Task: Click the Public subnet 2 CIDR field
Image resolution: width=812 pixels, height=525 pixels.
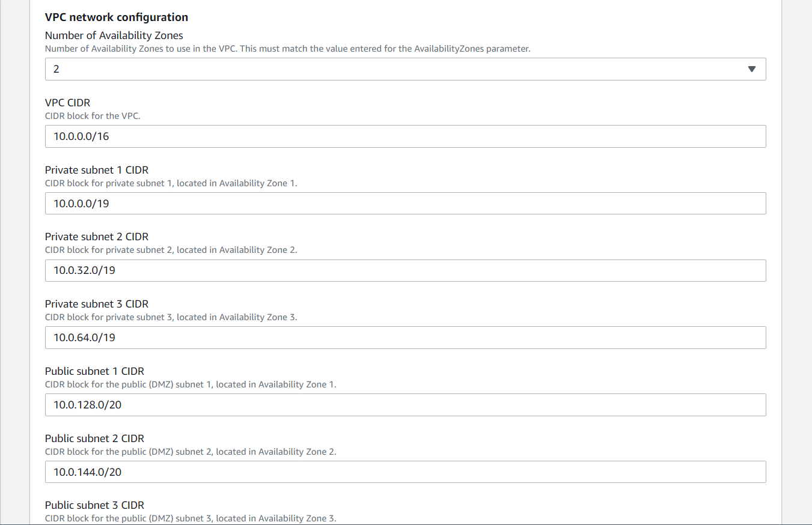Action: click(405, 472)
